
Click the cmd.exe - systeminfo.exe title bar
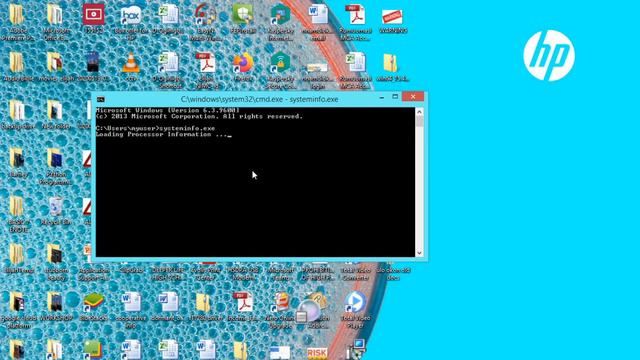(x=259, y=99)
